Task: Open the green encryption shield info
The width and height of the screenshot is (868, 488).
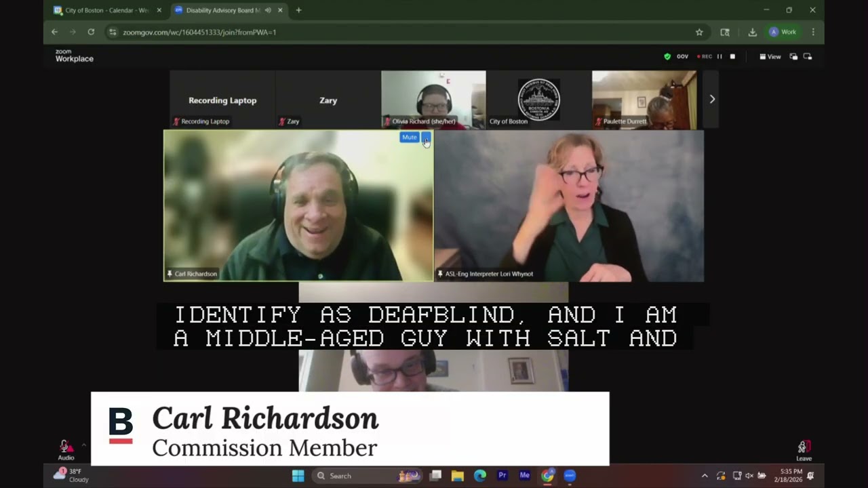Action: point(667,57)
